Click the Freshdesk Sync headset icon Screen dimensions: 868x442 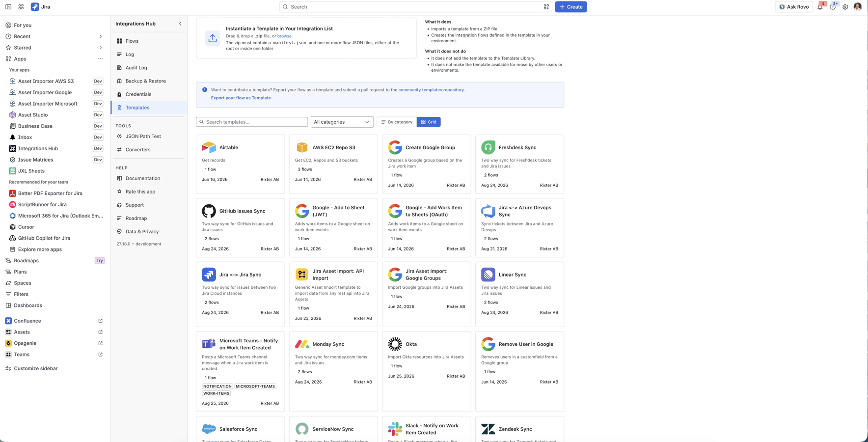coord(488,147)
